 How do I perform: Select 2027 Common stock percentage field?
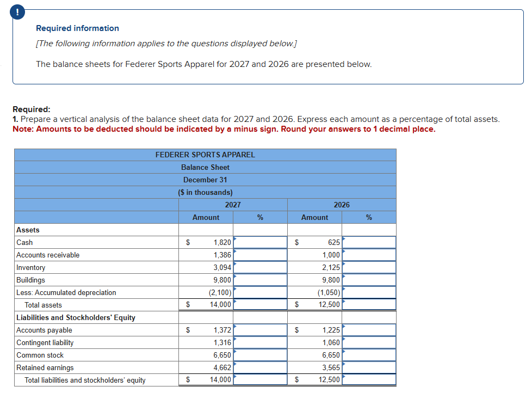(x=260, y=355)
